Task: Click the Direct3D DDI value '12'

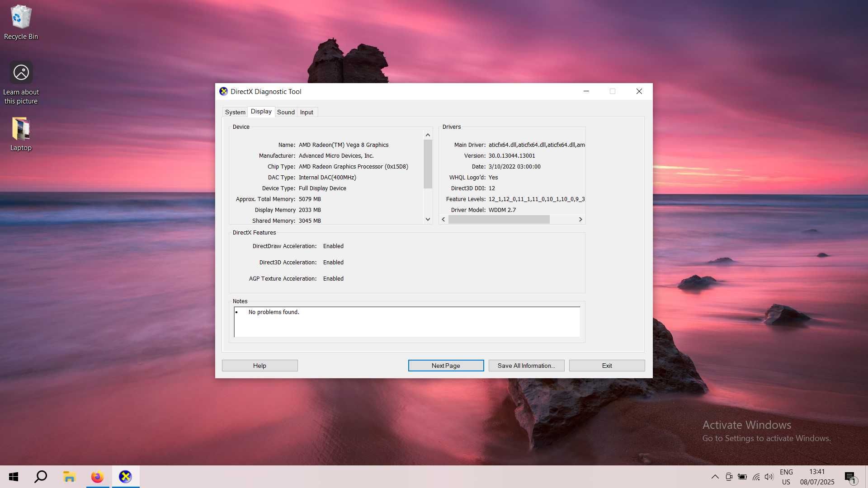Action: click(492, 188)
